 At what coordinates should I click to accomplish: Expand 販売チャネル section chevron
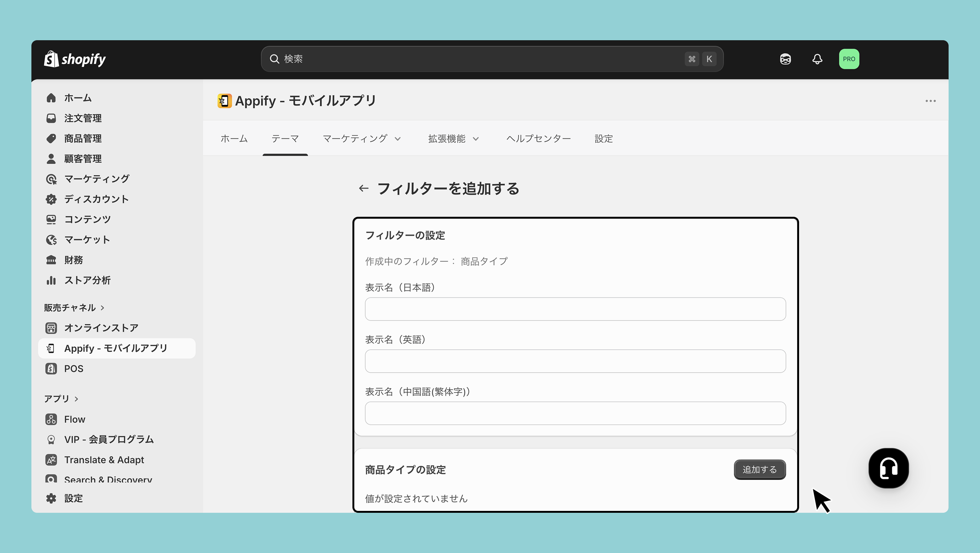click(x=102, y=308)
